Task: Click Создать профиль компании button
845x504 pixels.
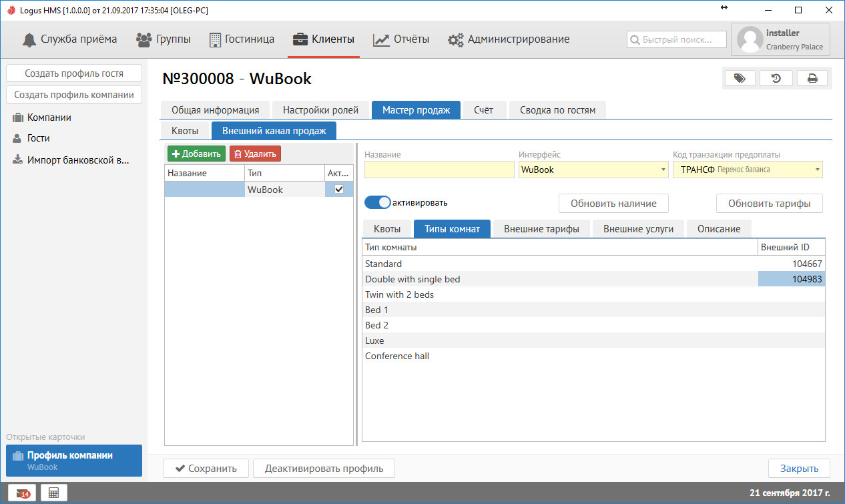Action: [x=74, y=95]
